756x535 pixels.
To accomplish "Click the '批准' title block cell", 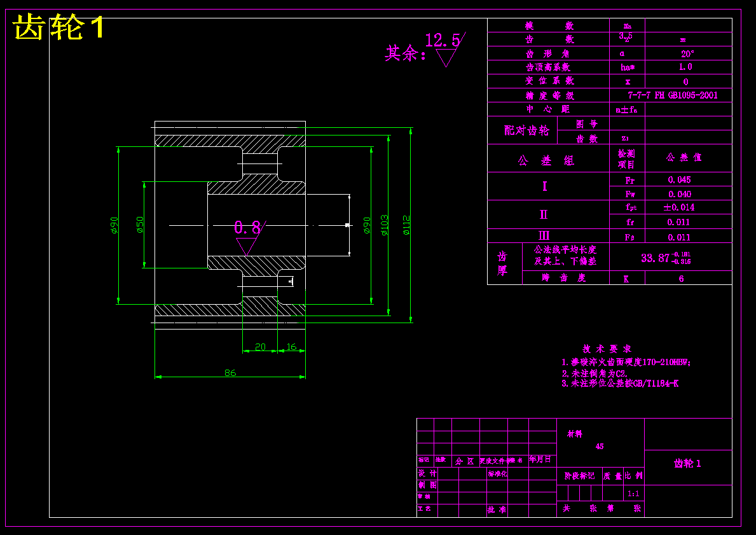I will click(x=497, y=510).
